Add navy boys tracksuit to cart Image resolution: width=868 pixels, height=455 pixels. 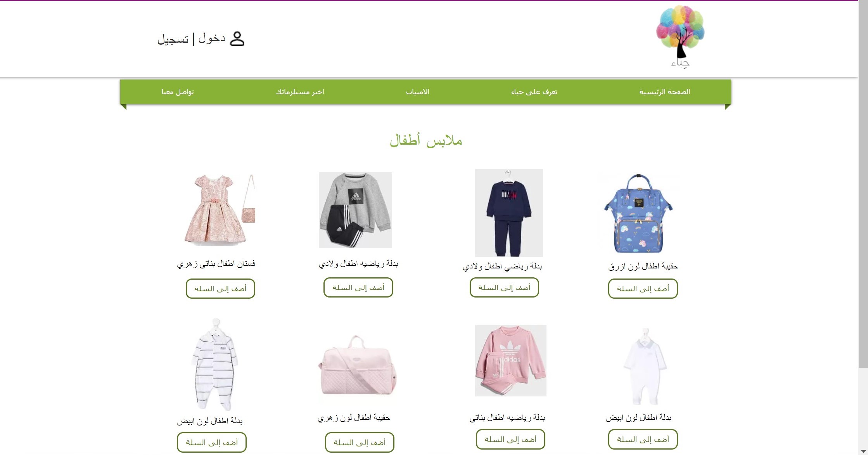click(504, 287)
